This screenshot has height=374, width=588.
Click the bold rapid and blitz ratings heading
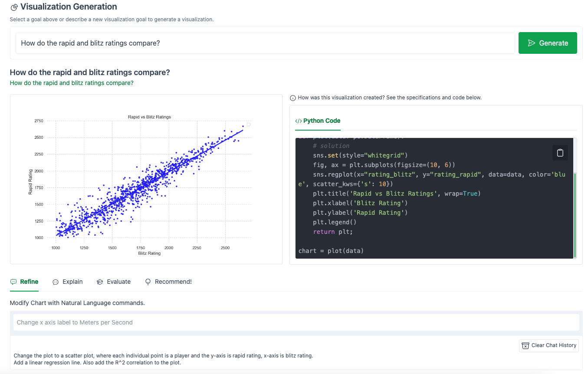coord(90,72)
